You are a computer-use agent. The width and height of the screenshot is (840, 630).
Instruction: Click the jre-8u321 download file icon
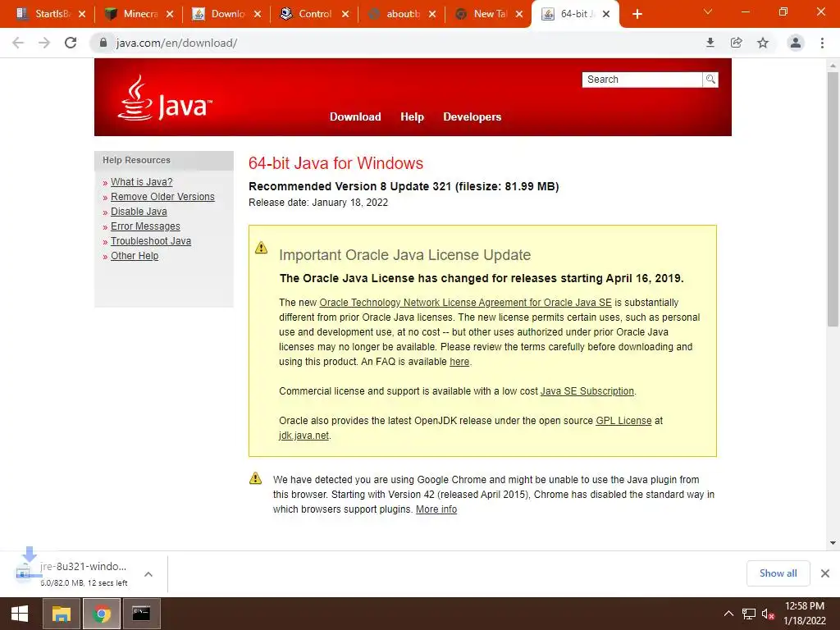(x=24, y=572)
